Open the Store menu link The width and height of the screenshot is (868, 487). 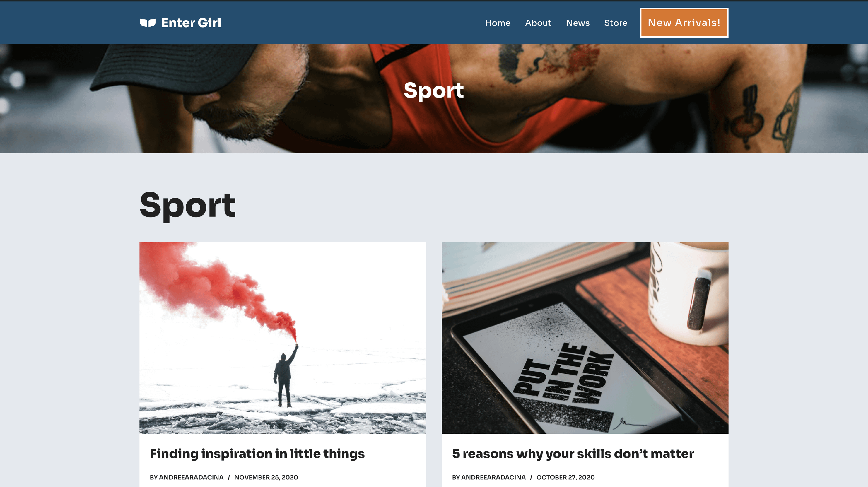pyautogui.click(x=615, y=23)
